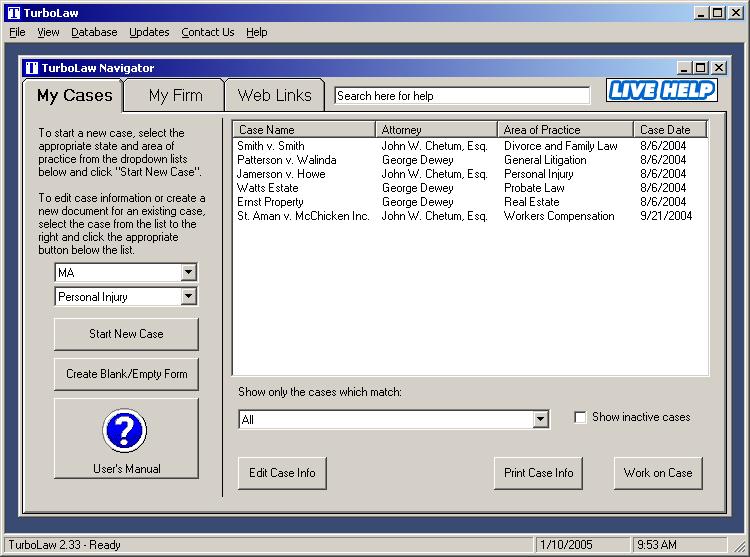
Task: Open the Contact Us menu
Action: point(208,33)
